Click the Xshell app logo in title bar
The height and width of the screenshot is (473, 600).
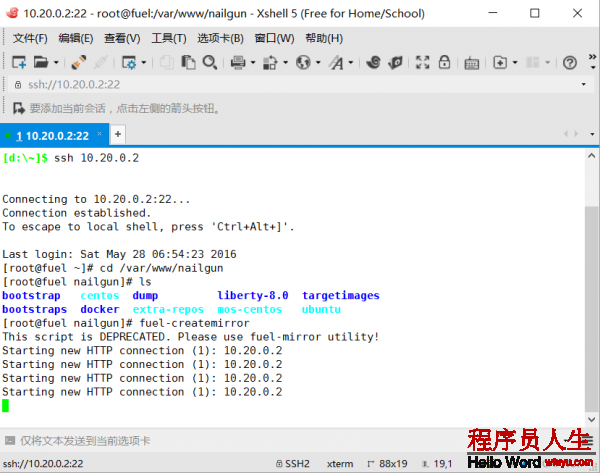12,13
